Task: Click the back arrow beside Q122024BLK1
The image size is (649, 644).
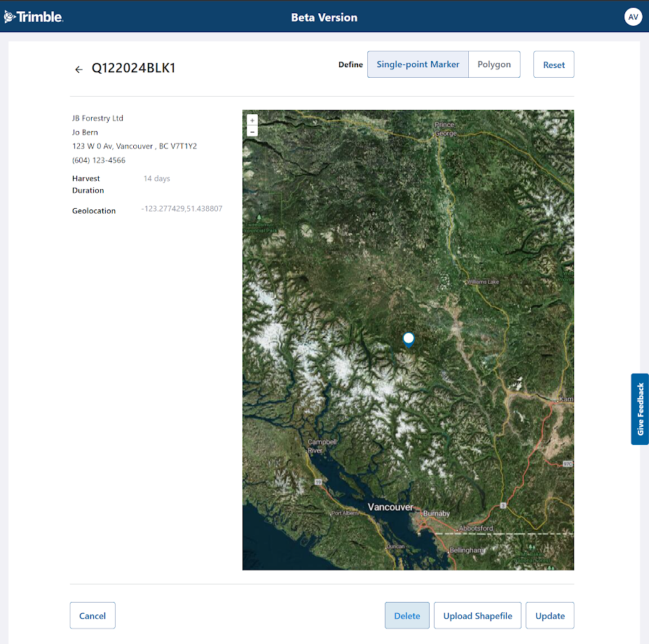Action: point(78,69)
